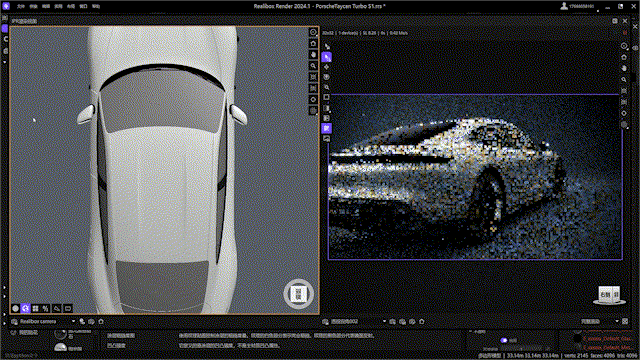
Task: Select the IPR render view tab
Action: [x=24, y=21]
